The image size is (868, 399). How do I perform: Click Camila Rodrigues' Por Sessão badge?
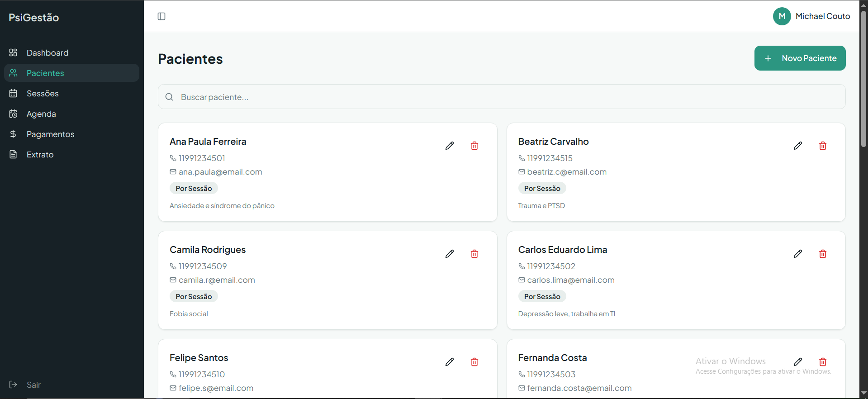click(x=194, y=296)
